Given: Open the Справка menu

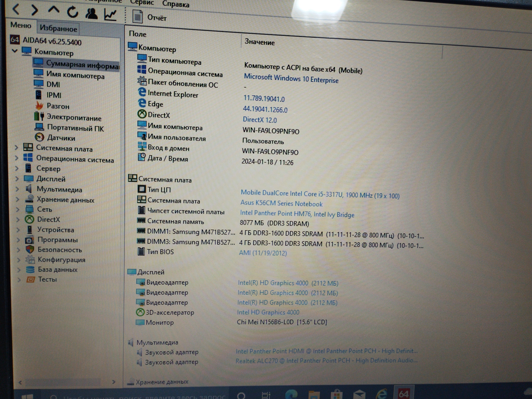Looking at the screenshot, I should coord(176,4).
